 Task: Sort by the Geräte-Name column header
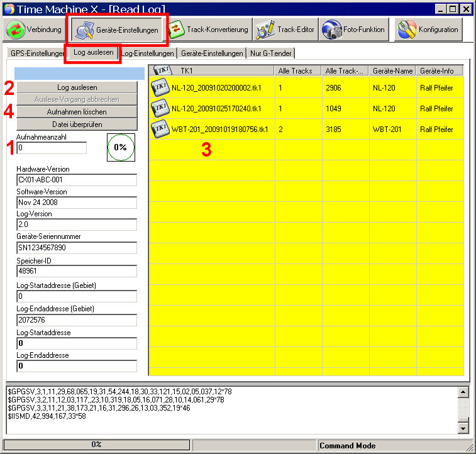click(x=392, y=70)
